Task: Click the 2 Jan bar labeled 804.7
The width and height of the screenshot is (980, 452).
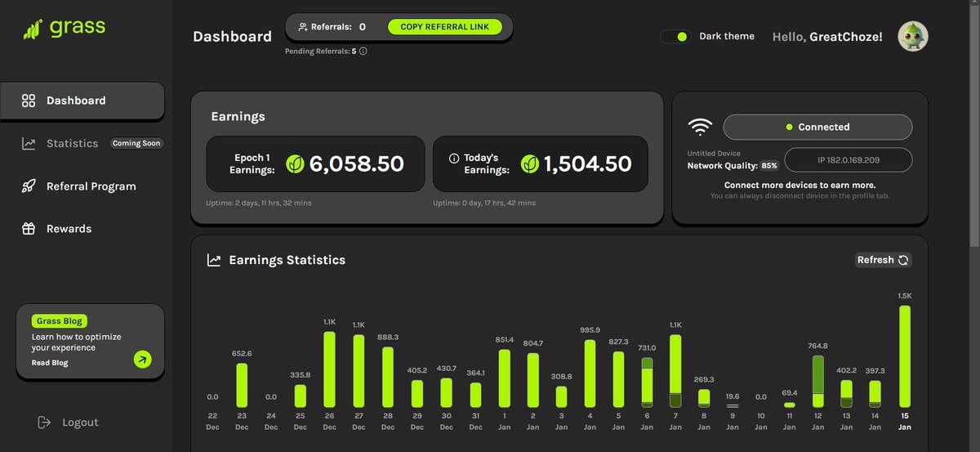Action: click(532, 380)
